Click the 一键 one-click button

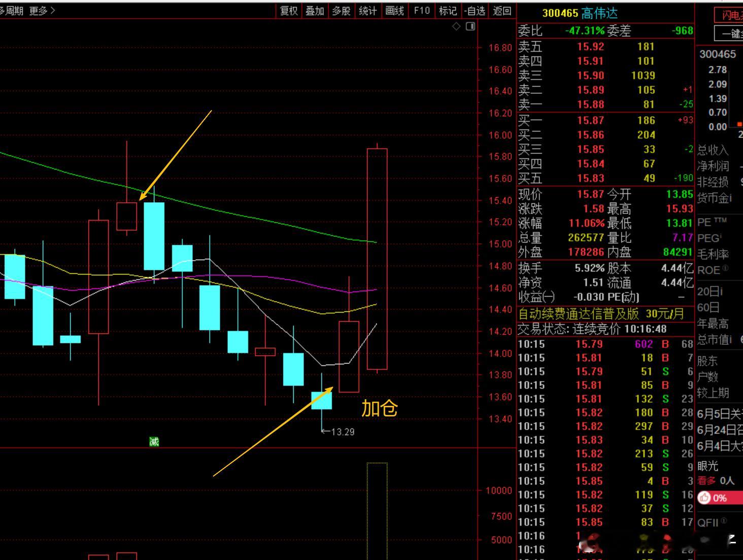729,33
